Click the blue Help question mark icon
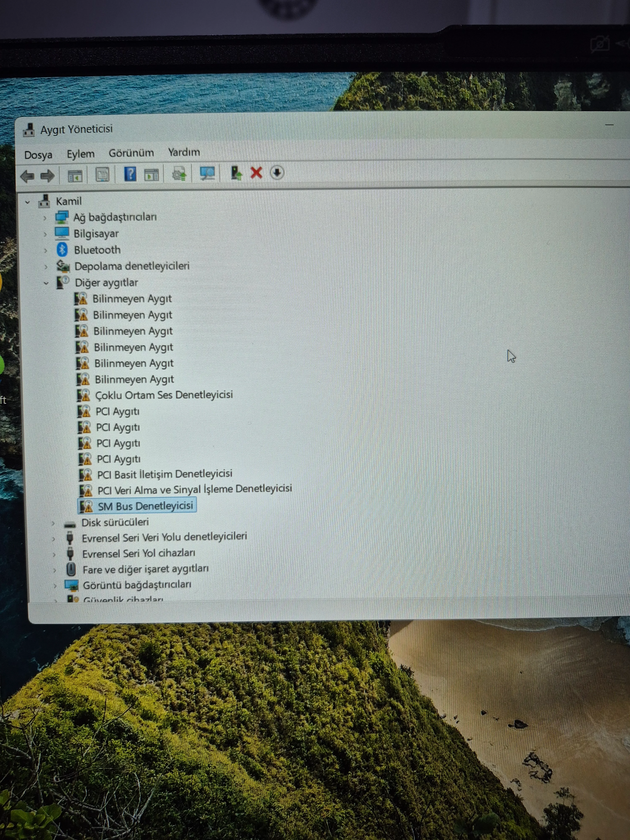 tap(130, 174)
